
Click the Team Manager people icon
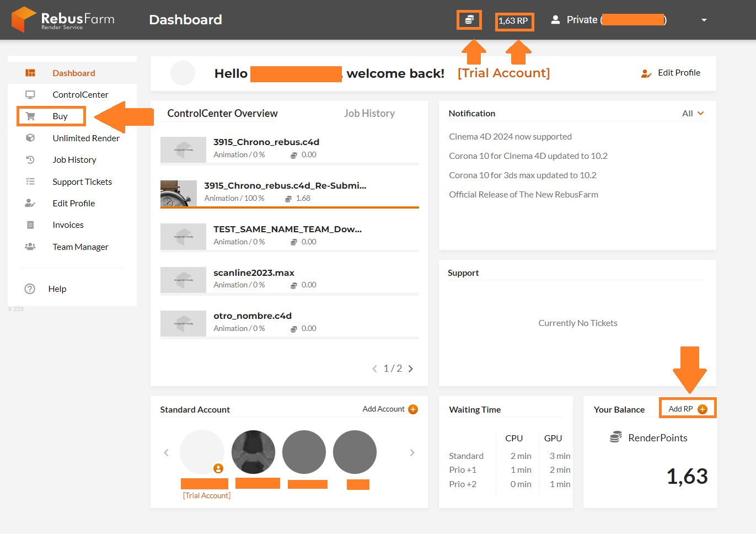[30, 247]
